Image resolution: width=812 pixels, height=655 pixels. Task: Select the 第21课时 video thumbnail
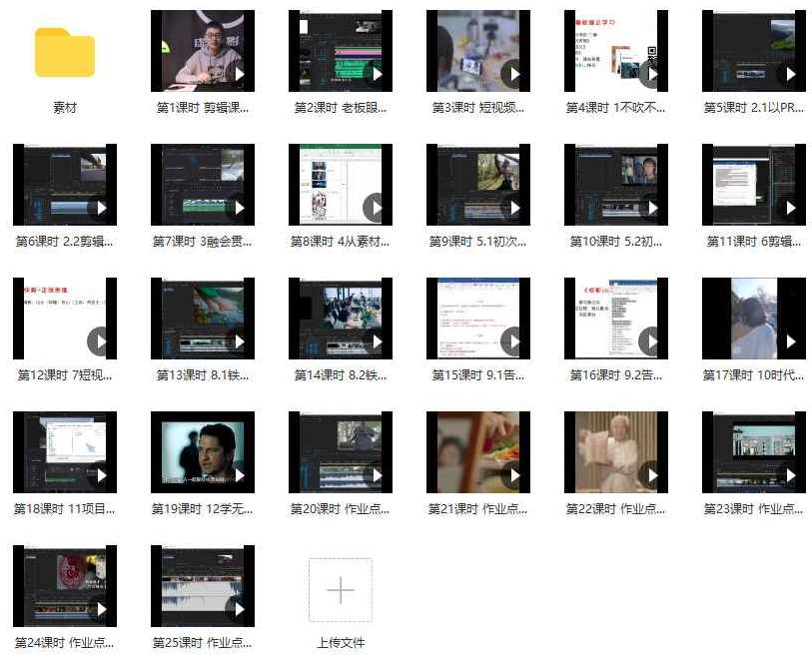[477, 452]
